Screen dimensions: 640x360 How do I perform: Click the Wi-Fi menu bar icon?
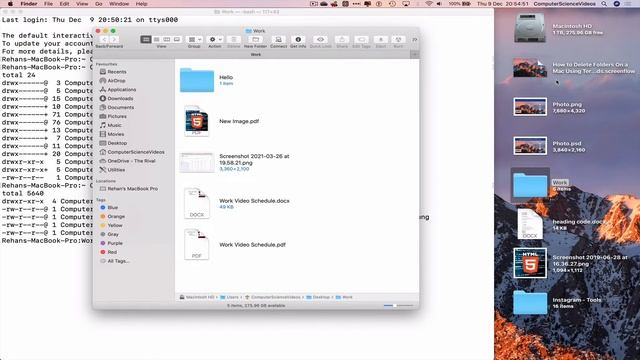click(x=429, y=4)
